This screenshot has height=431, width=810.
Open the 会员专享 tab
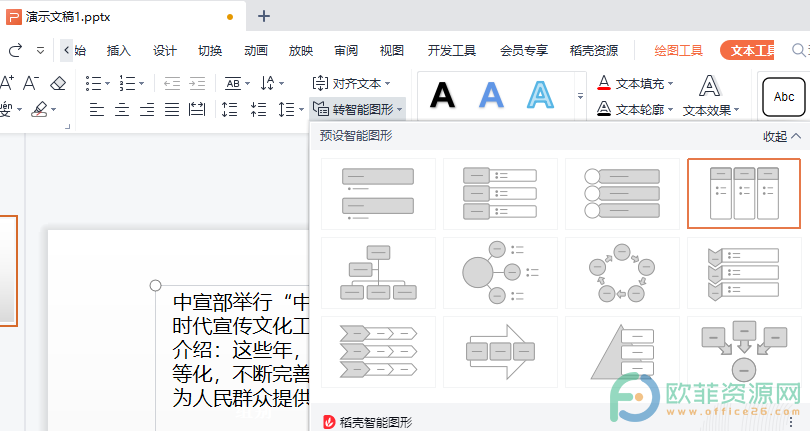coord(523,51)
